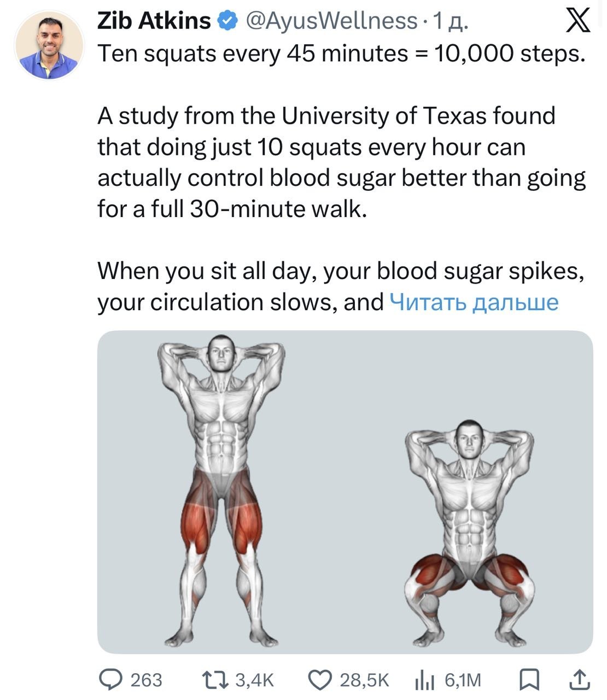
Task: Click the post timestamp 1 д.
Action: [450, 21]
